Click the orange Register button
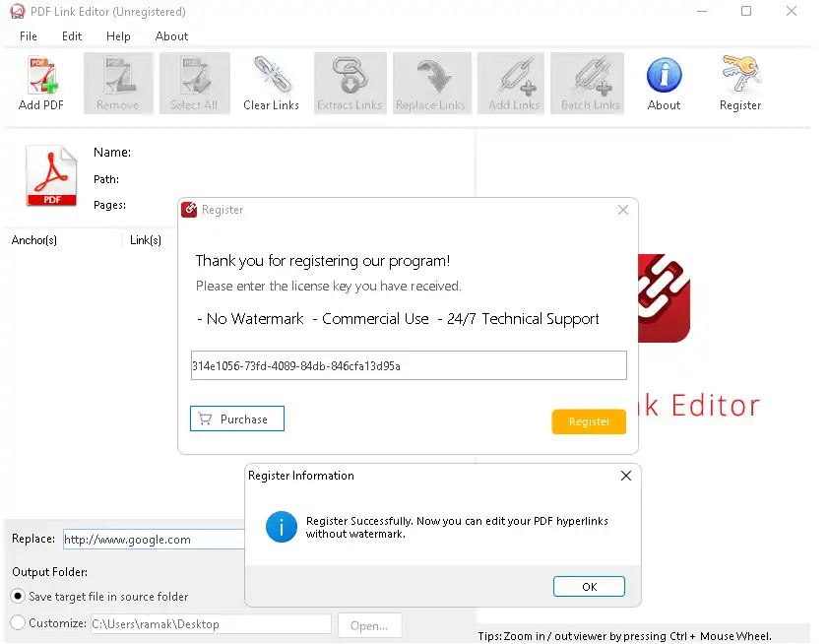Viewport: 828px width, 644px height. coord(589,421)
